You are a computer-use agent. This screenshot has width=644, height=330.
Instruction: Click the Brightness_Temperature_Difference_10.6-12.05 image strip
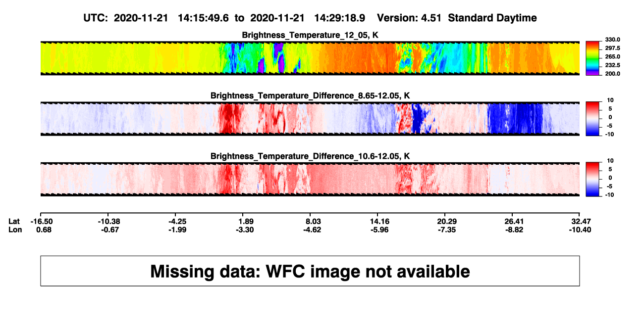click(x=310, y=179)
